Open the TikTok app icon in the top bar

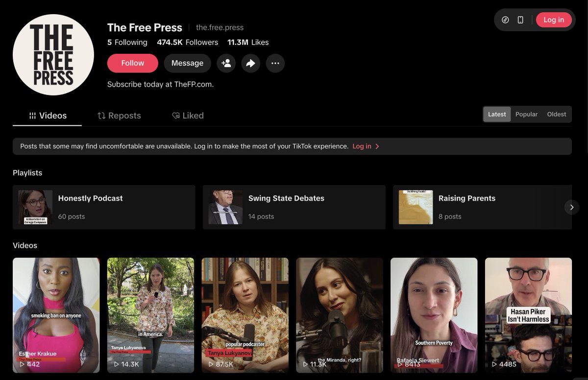[x=505, y=20]
